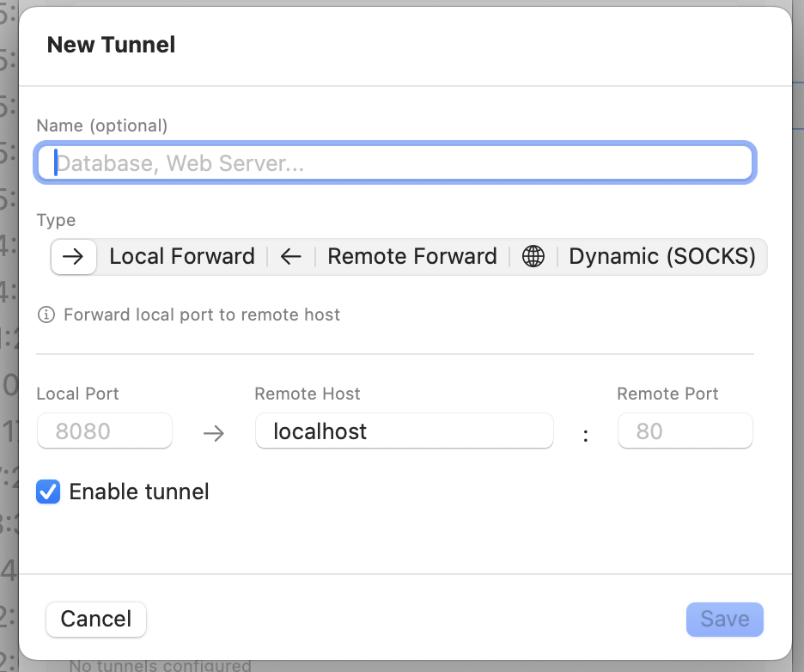Select the Local Forward right-arrow icon
Screen dimensions: 804x672
point(73,256)
